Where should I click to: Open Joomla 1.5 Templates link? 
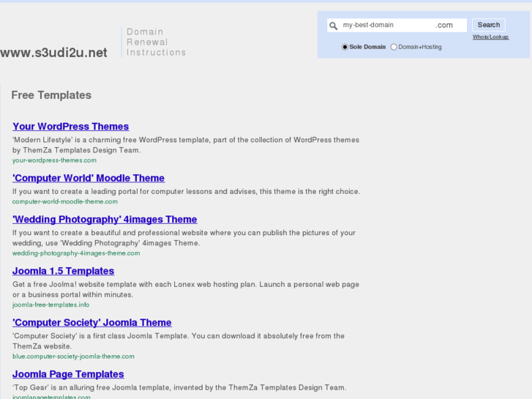point(64,271)
